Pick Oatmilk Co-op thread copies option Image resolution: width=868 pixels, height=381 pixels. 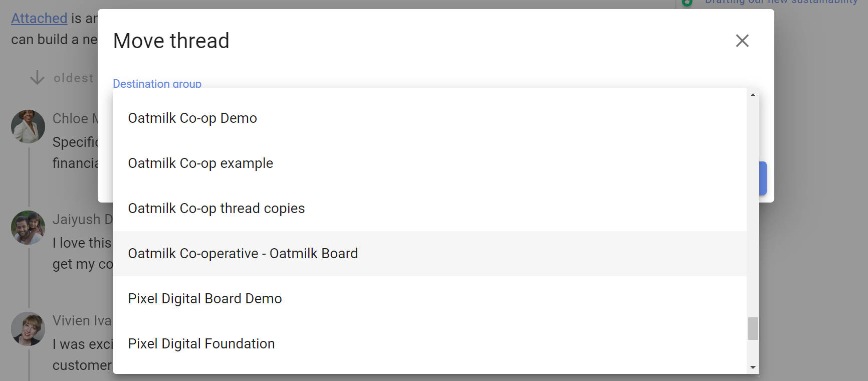coord(216,209)
